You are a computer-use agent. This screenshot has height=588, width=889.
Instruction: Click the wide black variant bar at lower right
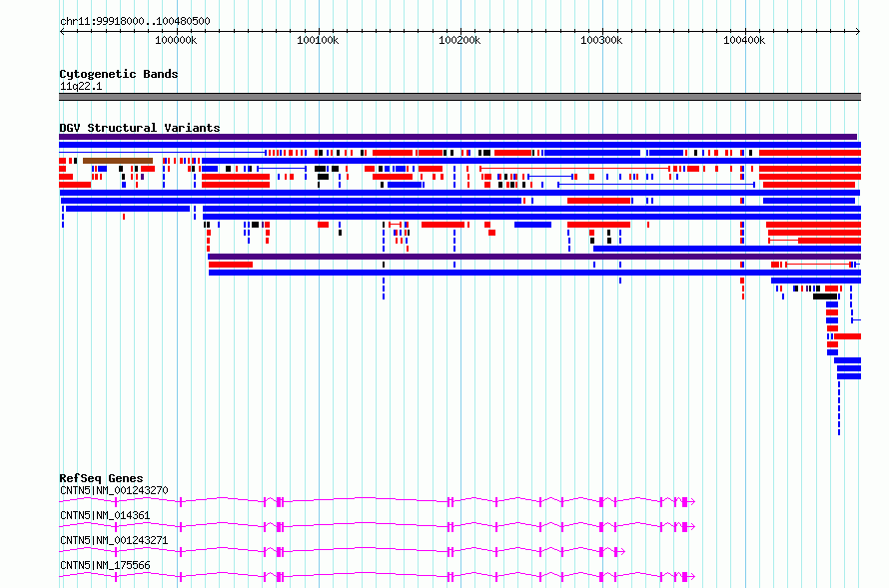pos(825,296)
